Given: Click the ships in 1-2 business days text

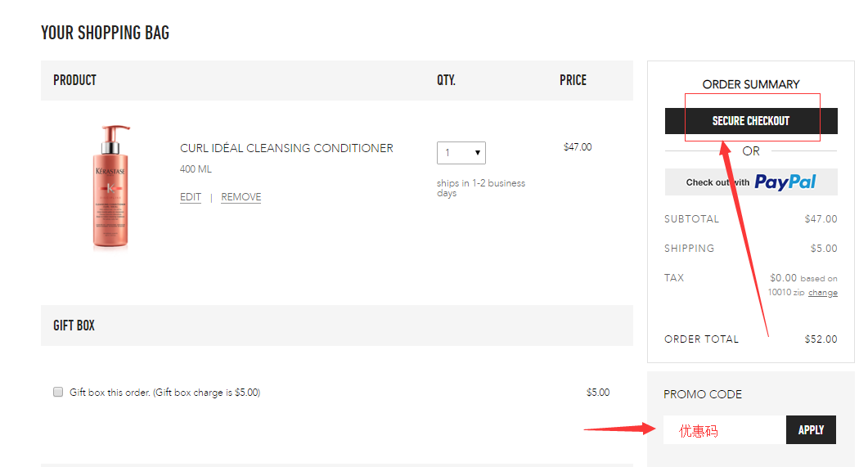Looking at the screenshot, I should click(x=481, y=188).
